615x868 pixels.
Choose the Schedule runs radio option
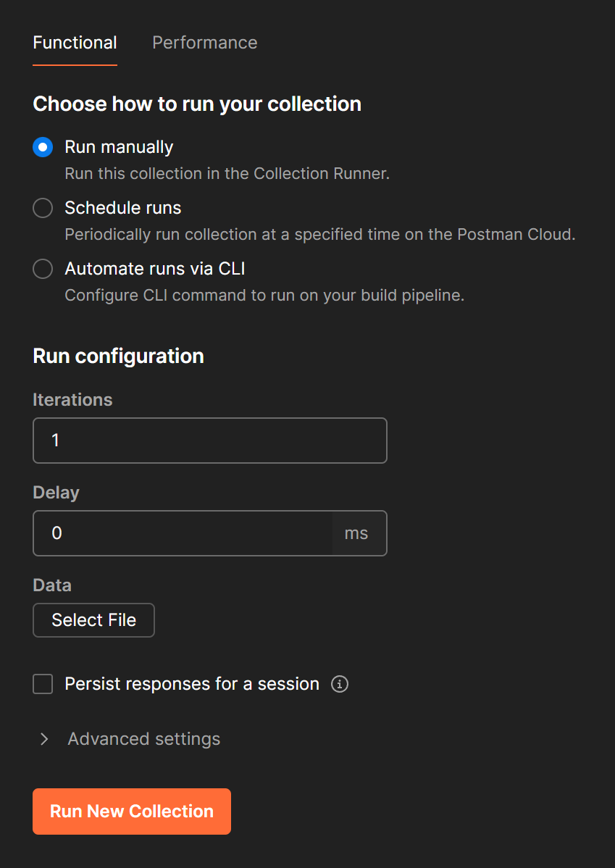coord(43,208)
